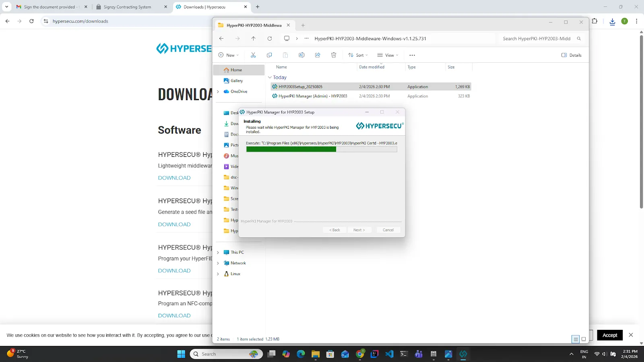Select Gallery in Explorer sidebar

coord(237,81)
